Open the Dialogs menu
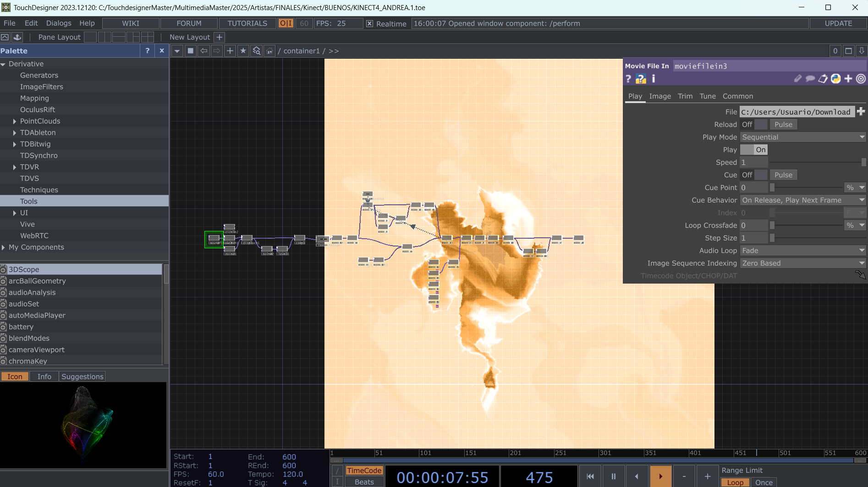This screenshot has width=868, height=487. click(59, 23)
